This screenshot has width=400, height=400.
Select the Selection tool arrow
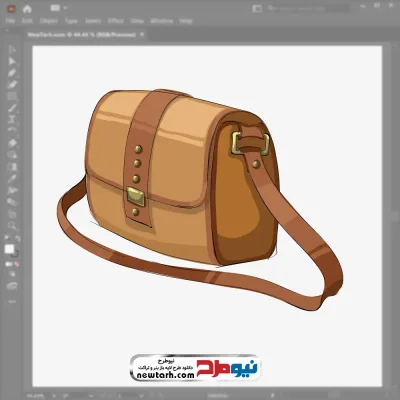point(12,50)
